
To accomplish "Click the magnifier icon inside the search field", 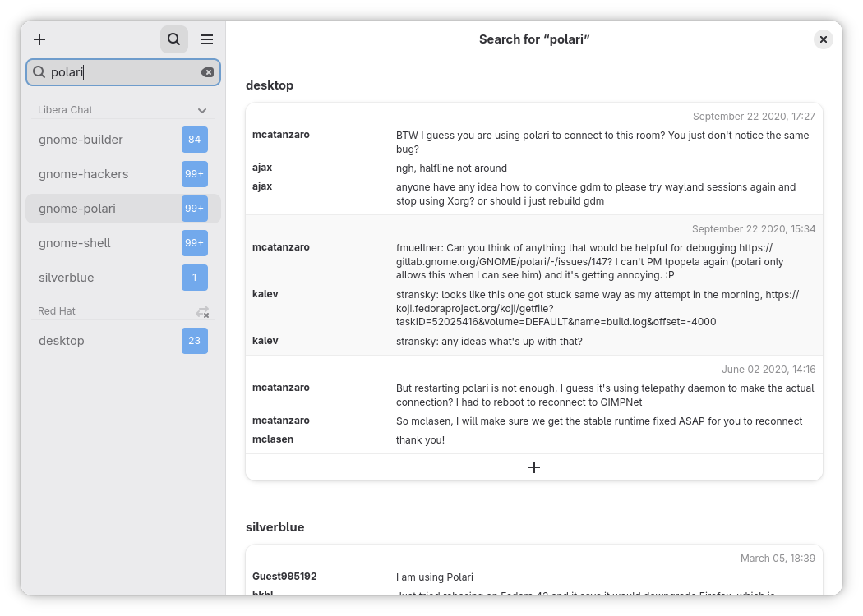I will pos(39,72).
